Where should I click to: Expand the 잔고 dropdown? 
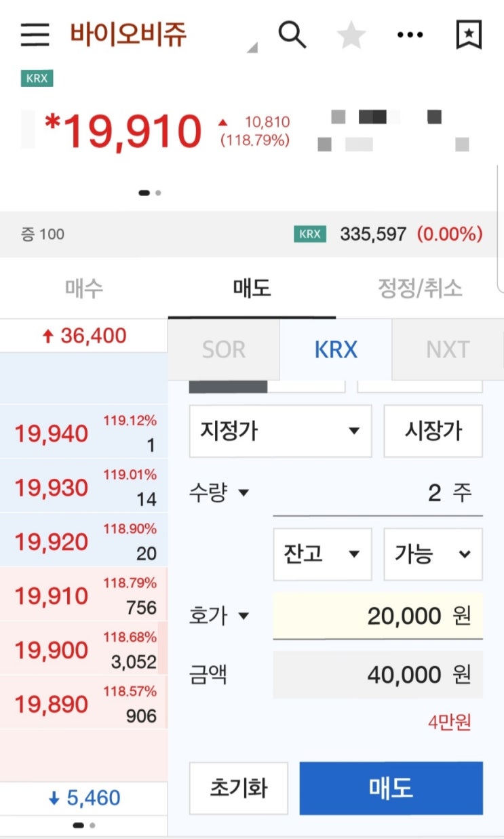[322, 554]
